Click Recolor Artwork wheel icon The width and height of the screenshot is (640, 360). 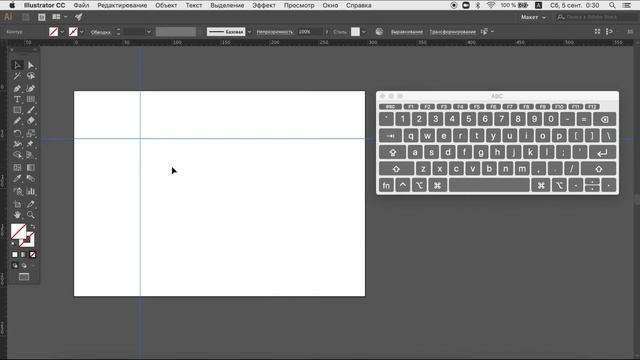379,31
